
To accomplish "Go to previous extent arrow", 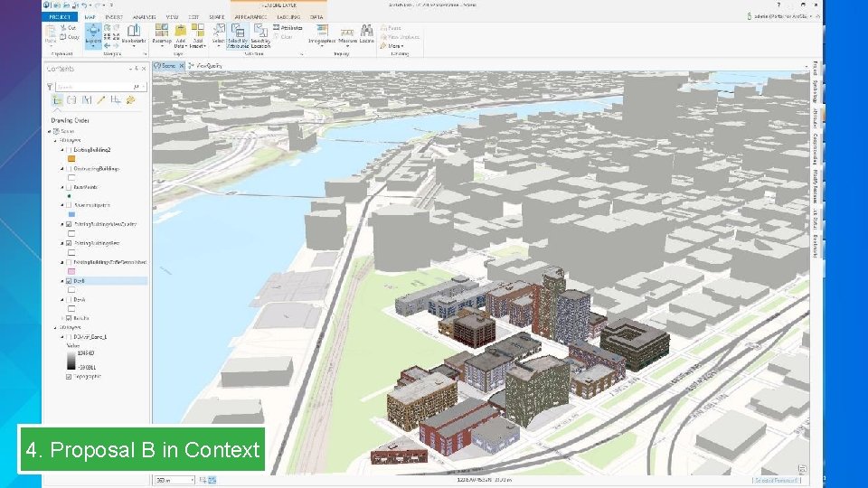I will tap(107, 45).
